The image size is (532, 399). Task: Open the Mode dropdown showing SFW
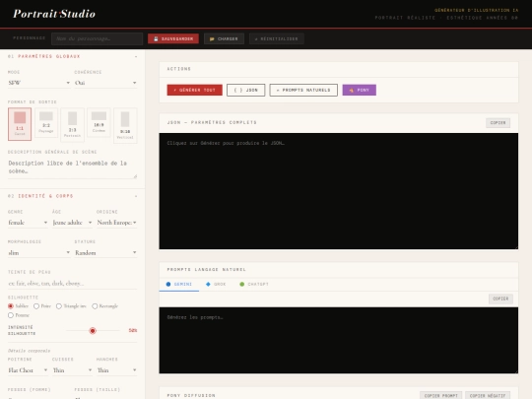click(x=39, y=83)
